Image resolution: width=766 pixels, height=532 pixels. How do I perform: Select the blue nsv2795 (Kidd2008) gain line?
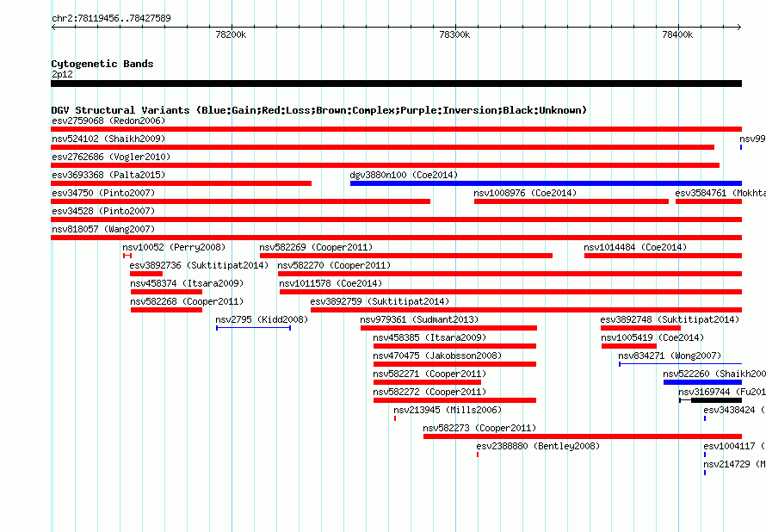pos(254,328)
